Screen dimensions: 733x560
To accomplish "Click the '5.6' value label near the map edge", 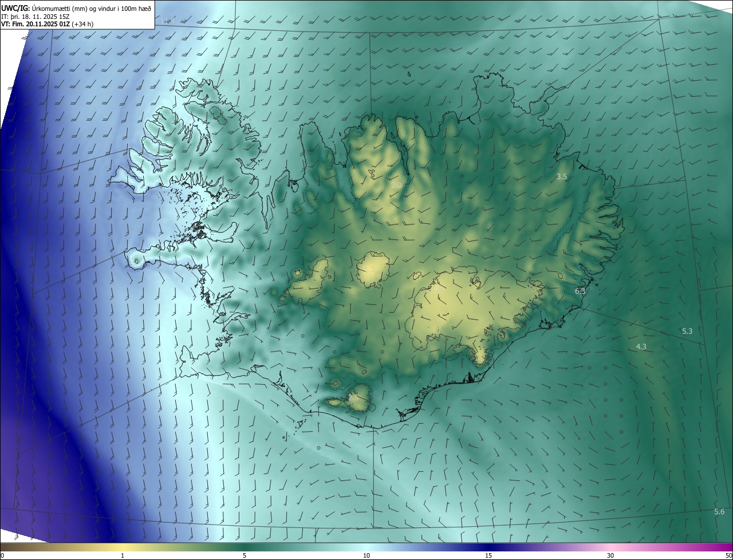I will pos(719,511).
